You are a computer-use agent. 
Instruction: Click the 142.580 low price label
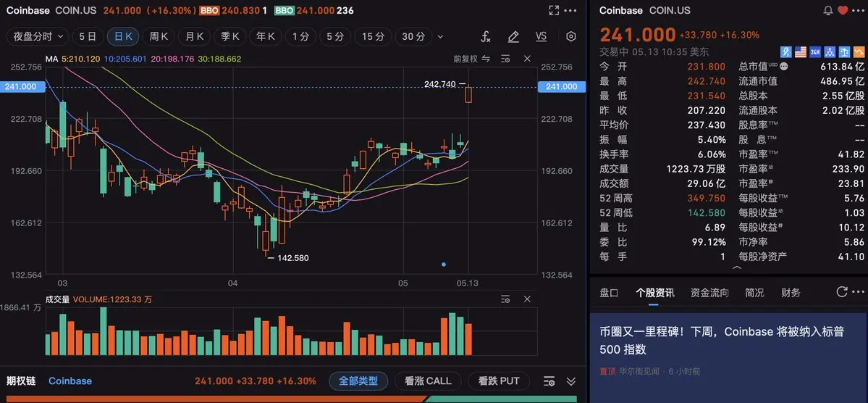pyautogui.click(x=293, y=258)
